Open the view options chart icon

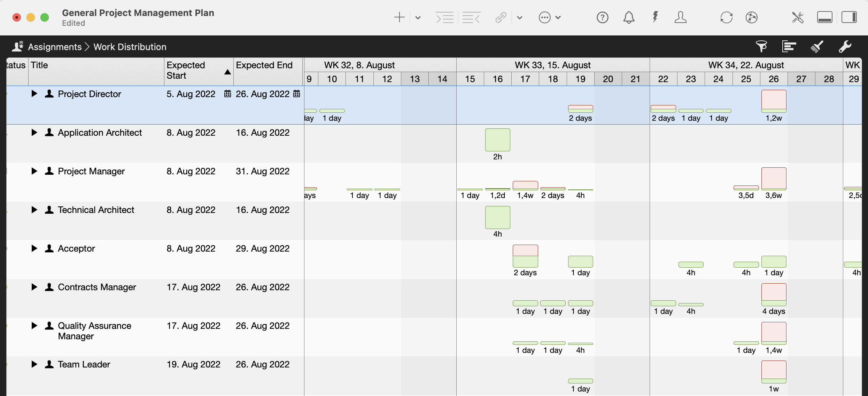pyautogui.click(x=789, y=46)
